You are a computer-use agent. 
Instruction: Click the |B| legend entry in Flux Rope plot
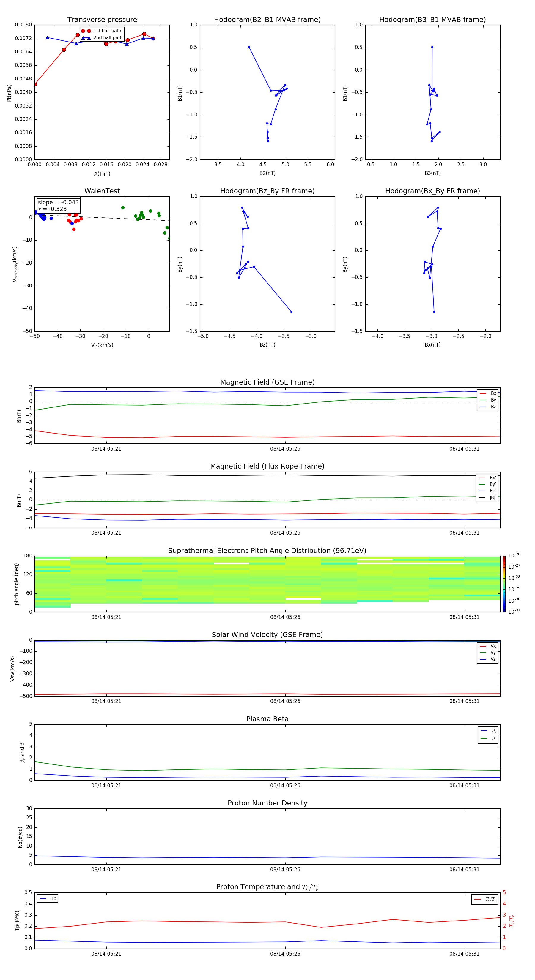pos(487,498)
